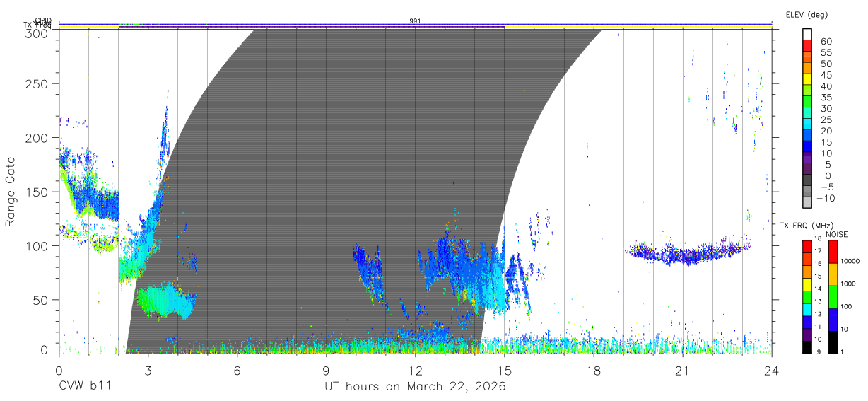Click the '991' CPID value at the plot top
The image size is (868, 401).
415,21
